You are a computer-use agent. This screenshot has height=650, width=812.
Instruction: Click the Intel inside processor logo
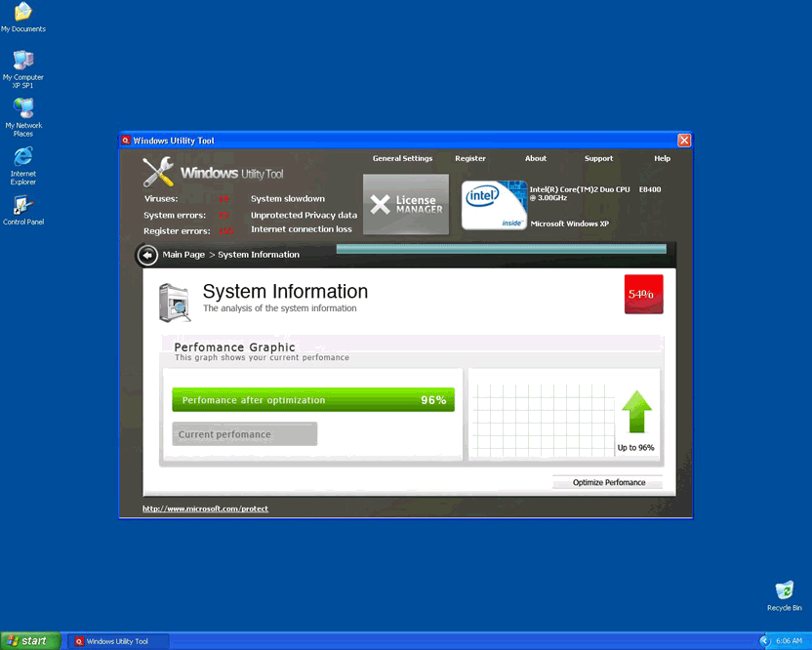(494, 205)
